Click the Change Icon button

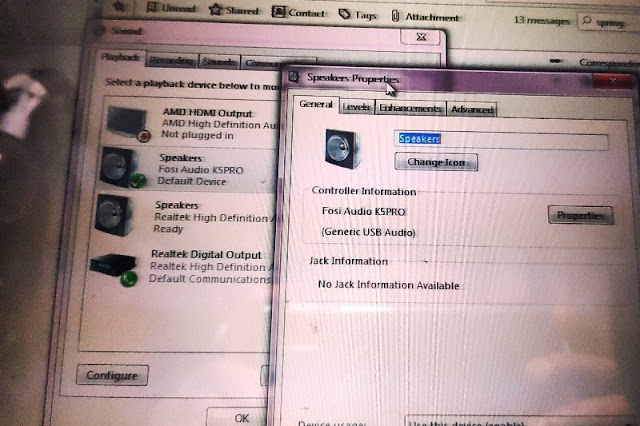[436, 162]
